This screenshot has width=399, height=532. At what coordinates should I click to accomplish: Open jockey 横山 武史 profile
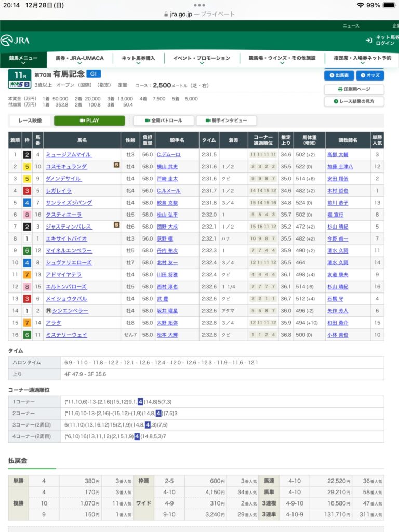click(167, 167)
